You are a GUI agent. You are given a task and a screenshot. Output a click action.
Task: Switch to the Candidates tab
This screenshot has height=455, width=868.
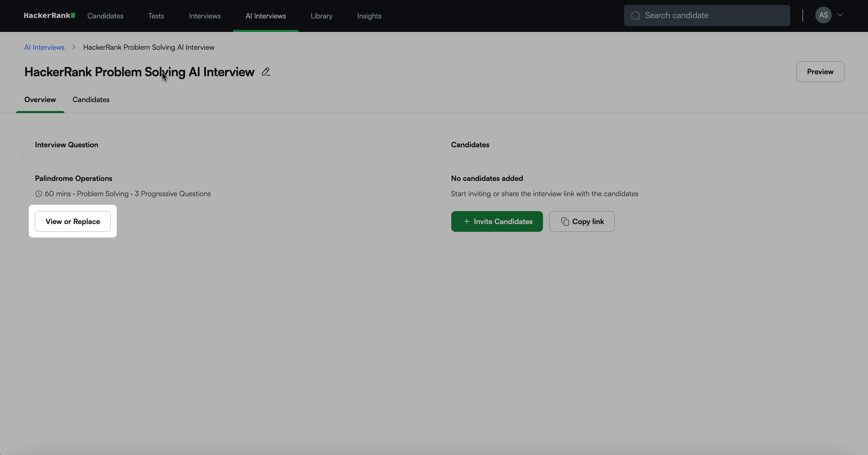click(x=91, y=100)
